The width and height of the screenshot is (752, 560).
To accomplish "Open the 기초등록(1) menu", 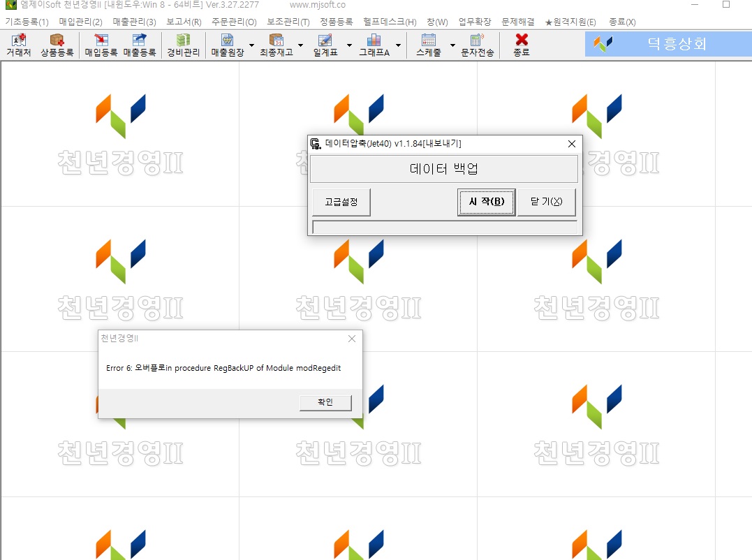I will 27,22.
